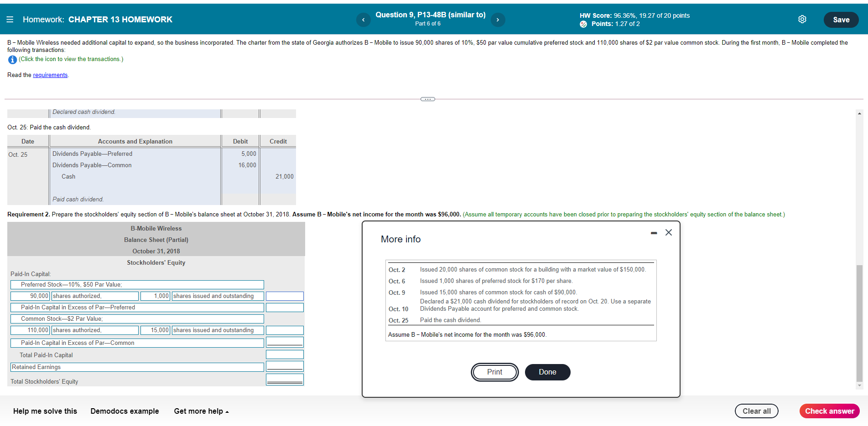Click the Paid-In Capital Excess Preferred amount box

point(285,308)
